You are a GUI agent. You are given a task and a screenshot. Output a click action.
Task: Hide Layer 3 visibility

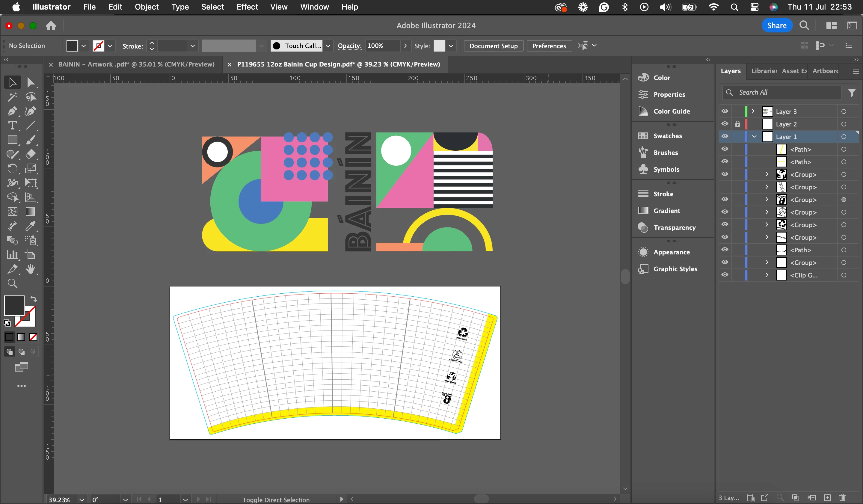[x=725, y=111]
